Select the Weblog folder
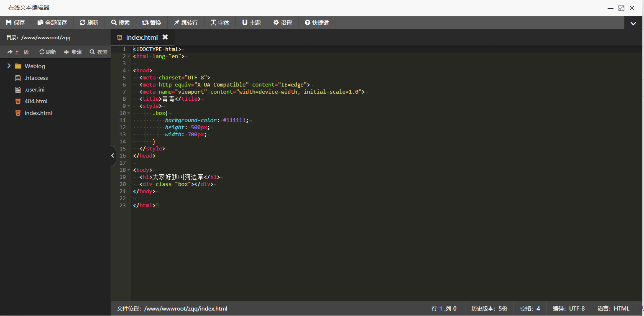 click(35, 66)
